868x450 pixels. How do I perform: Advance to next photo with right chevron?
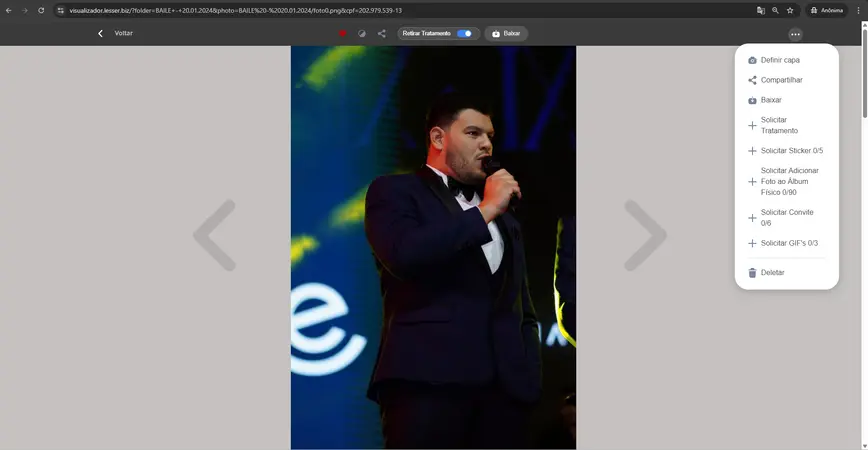pos(645,235)
